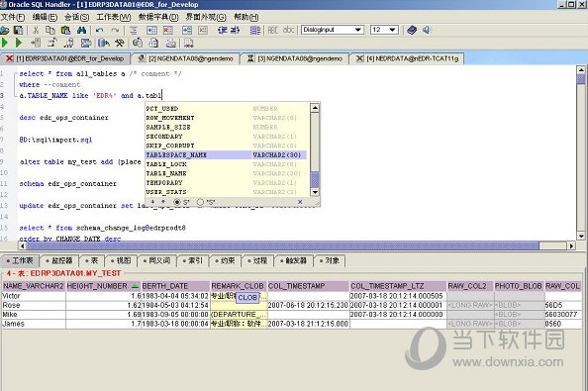Viewport: 588px width, 391px height.
Task: Switch to the 视图 bottom tab
Action: tap(121, 260)
